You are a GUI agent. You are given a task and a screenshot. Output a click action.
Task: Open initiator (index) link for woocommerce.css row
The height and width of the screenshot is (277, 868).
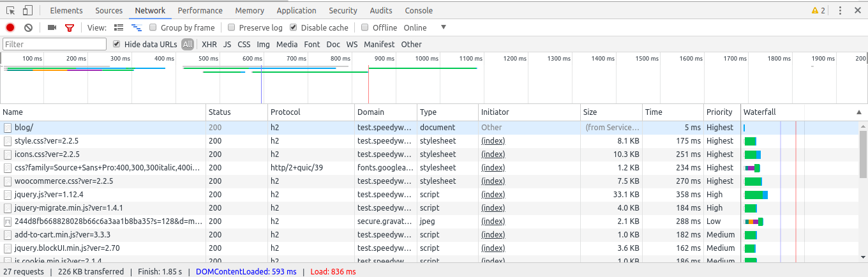(493, 181)
